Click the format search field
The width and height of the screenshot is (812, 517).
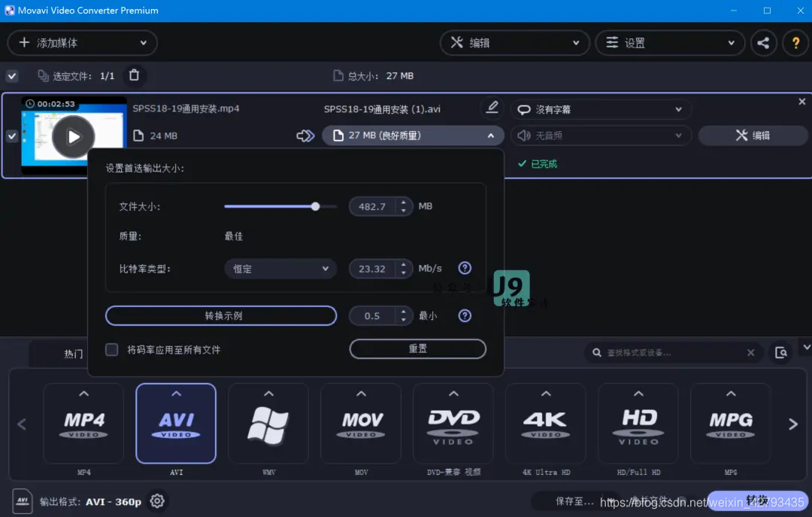(x=673, y=353)
